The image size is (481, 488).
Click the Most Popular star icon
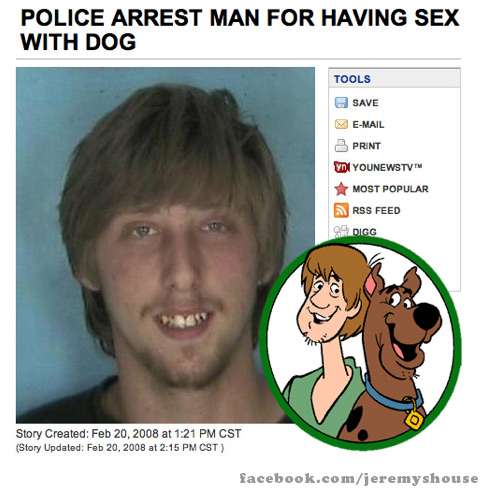(341, 189)
